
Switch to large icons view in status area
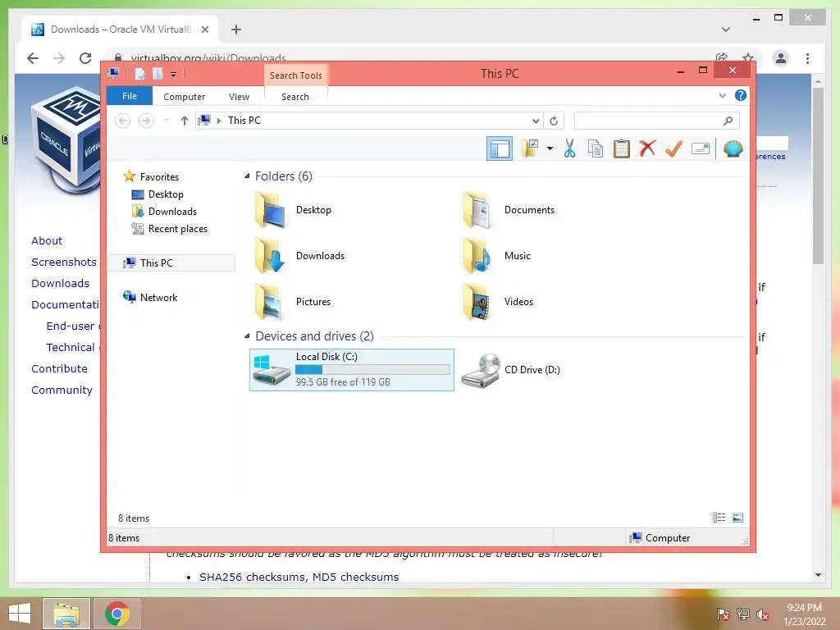tap(737, 518)
